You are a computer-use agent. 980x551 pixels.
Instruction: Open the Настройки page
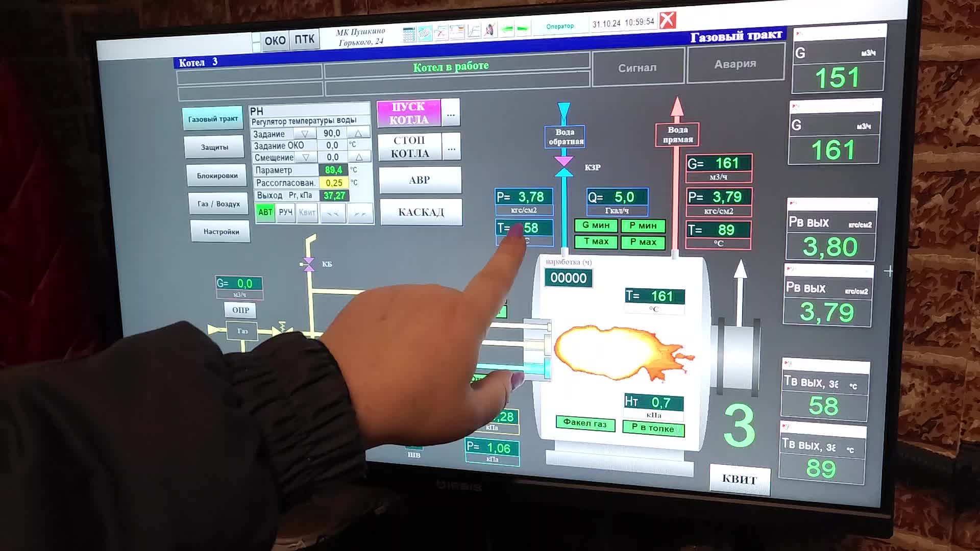click(221, 231)
